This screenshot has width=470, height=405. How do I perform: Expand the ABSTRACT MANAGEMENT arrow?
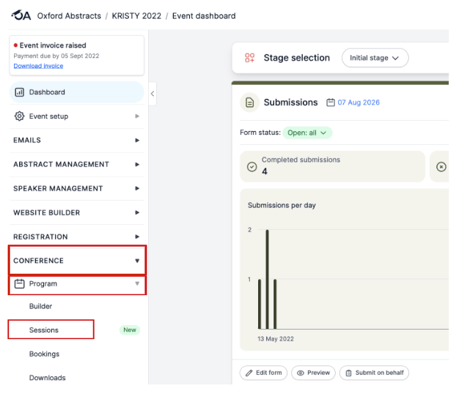(137, 164)
